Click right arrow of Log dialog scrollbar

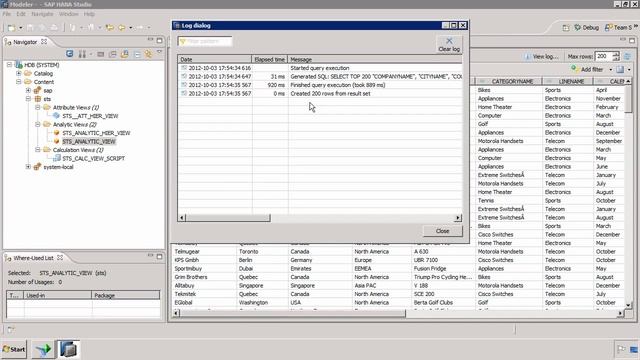[458, 218]
